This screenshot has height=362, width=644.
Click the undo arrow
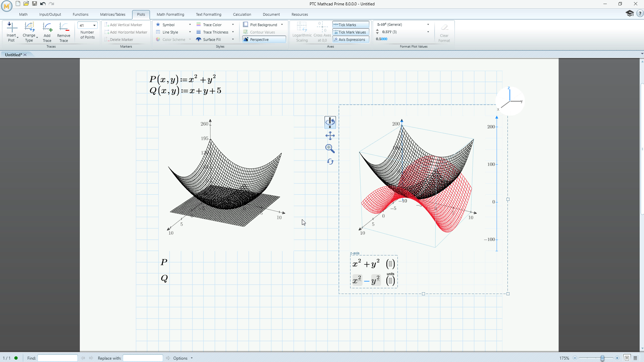(x=43, y=4)
